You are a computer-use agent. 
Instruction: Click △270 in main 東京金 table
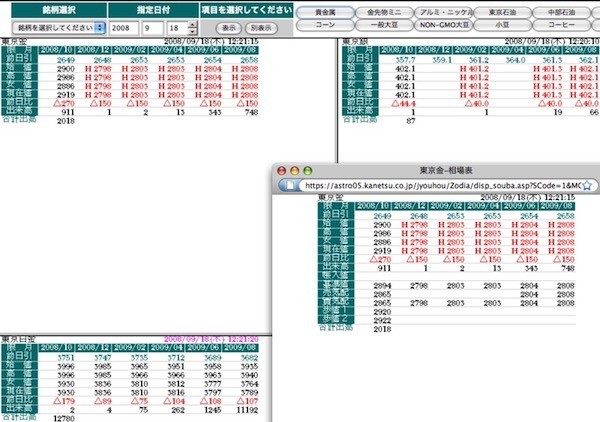64,103
